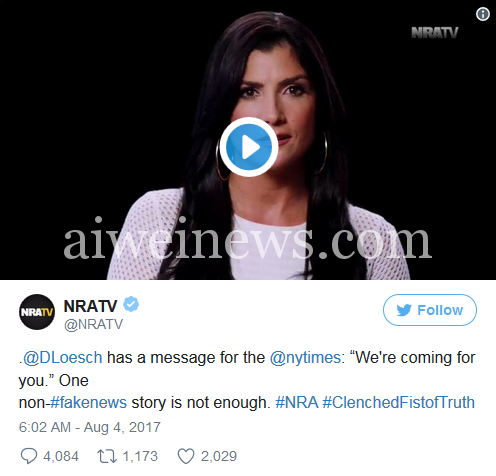Play the NRATV video
Image resolution: width=496 pixels, height=476 pixels.
(249, 147)
